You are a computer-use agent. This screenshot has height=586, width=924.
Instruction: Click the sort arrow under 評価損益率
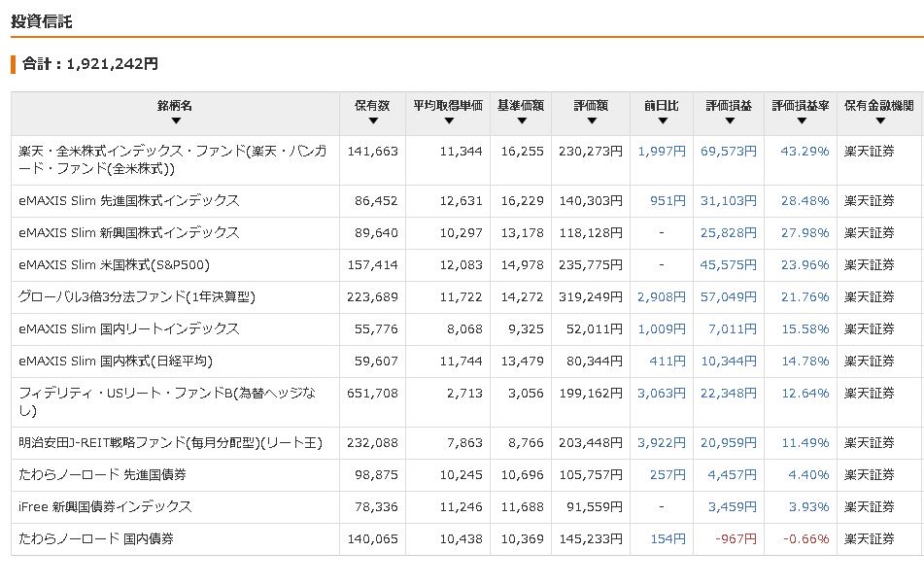tap(802, 121)
